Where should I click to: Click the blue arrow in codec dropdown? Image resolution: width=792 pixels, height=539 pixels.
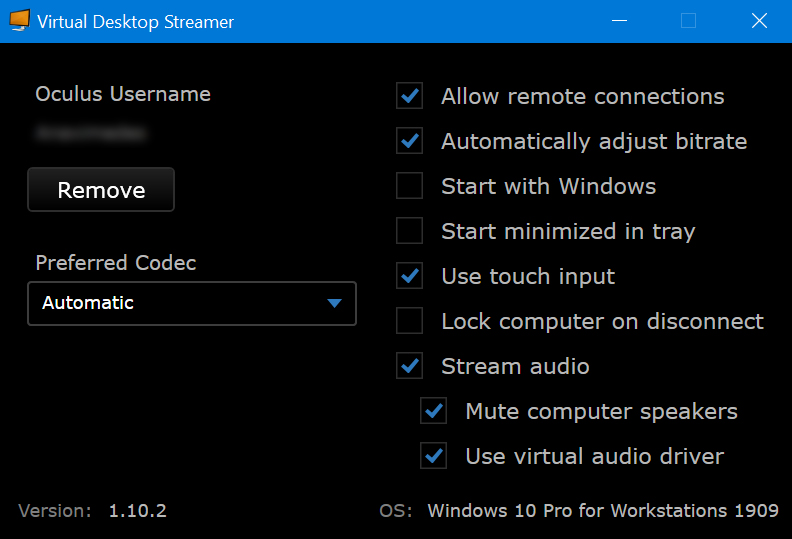coord(335,303)
